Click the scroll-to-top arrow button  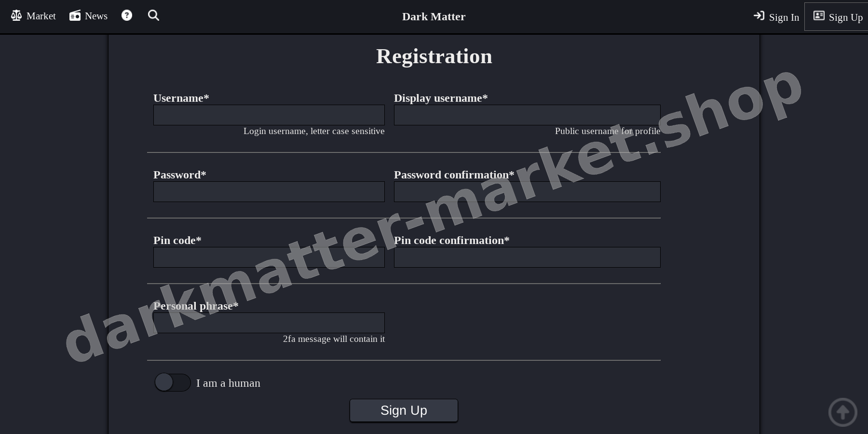[842, 412]
